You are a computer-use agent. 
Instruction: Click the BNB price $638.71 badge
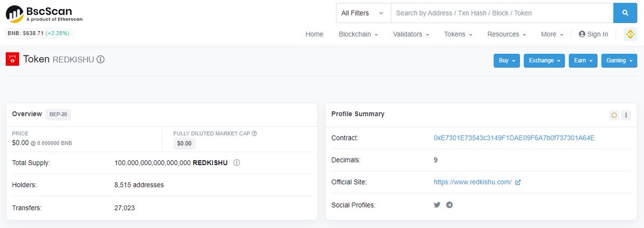click(38, 33)
